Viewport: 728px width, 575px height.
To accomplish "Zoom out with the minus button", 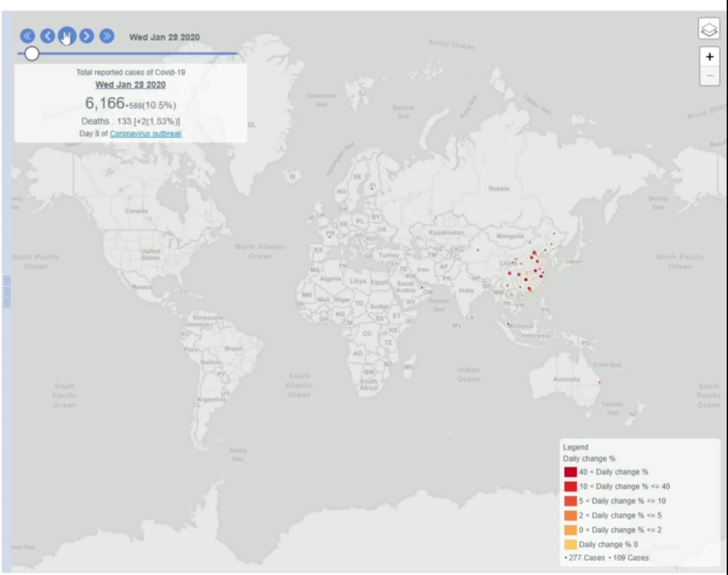I will 709,76.
